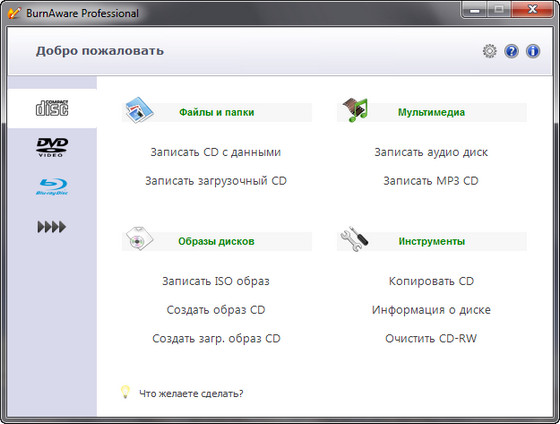Open Копировать CD tool
The image size is (560, 424).
pos(431,281)
